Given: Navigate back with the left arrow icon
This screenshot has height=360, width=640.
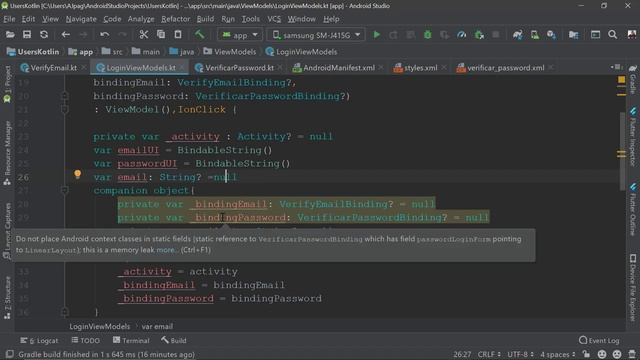Looking at the screenshot, I should (65, 35).
